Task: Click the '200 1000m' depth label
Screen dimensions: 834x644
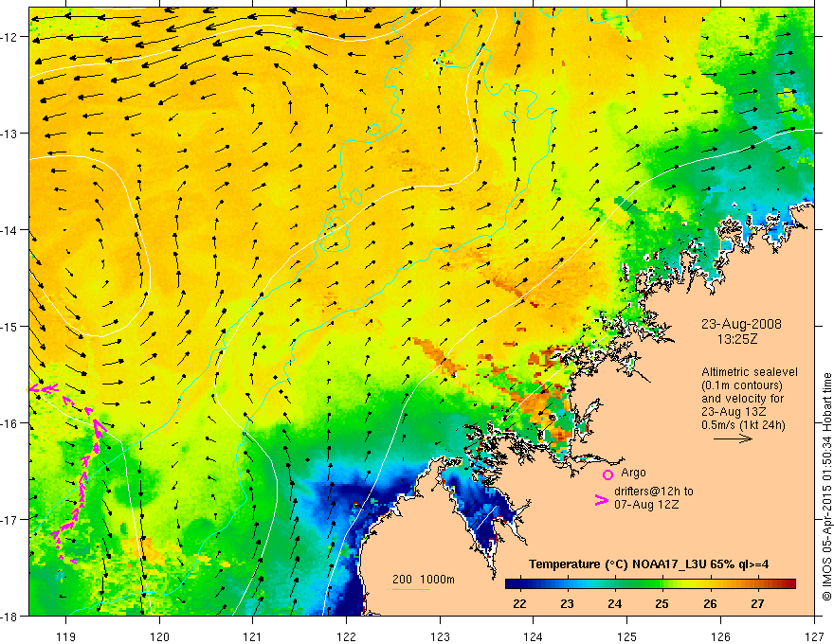Action: 424,580
